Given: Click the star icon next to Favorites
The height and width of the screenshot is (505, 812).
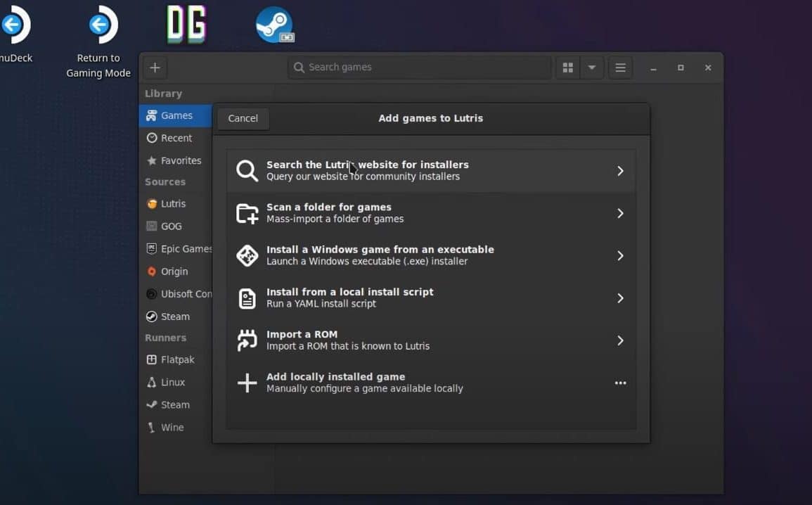Looking at the screenshot, I should [152, 160].
